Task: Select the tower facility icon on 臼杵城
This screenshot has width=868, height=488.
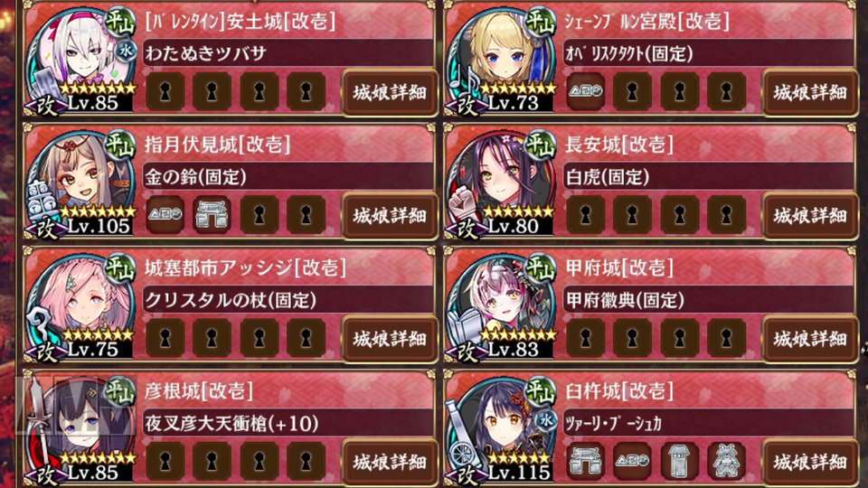Action: coord(680,461)
